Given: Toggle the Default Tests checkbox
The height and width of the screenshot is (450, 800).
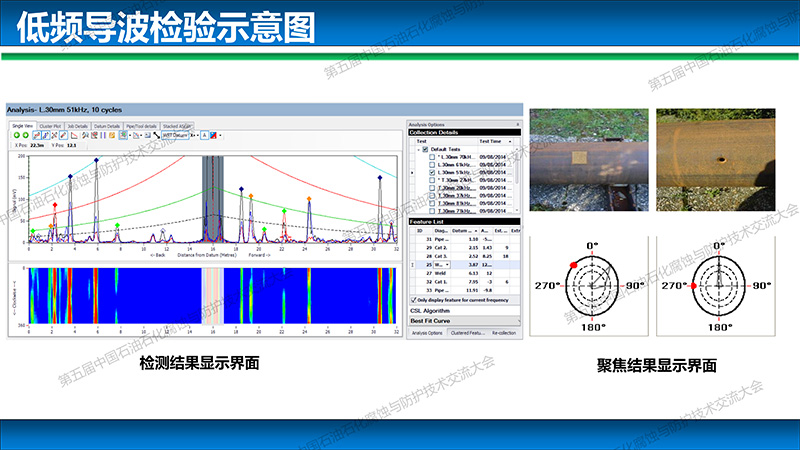Looking at the screenshot, I should 425,149.
